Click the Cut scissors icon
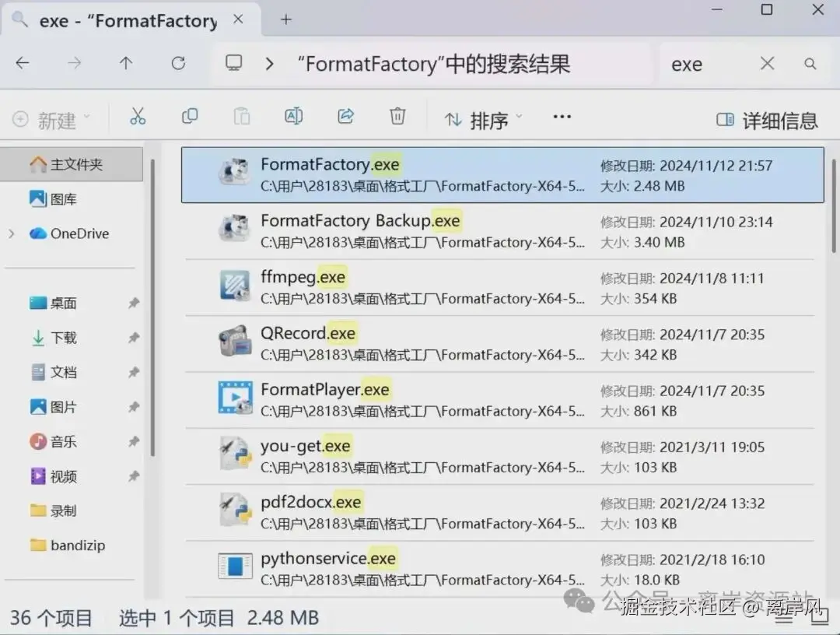Screen dimensions: 840x635 pyautogui.click(x=138, y=116)
